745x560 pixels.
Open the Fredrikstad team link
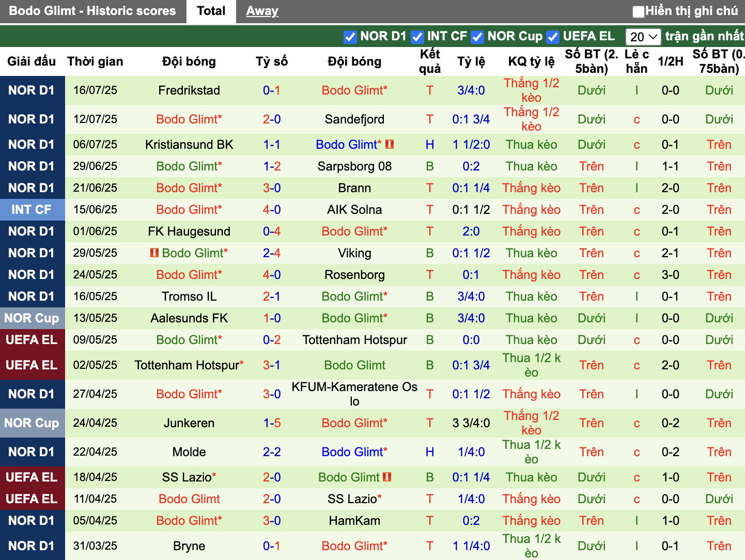(x=189, y=90)
